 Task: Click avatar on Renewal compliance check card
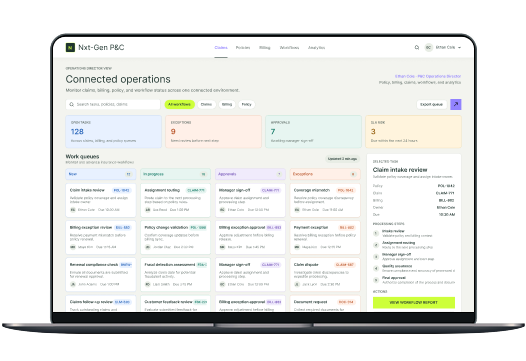[72, 284]
